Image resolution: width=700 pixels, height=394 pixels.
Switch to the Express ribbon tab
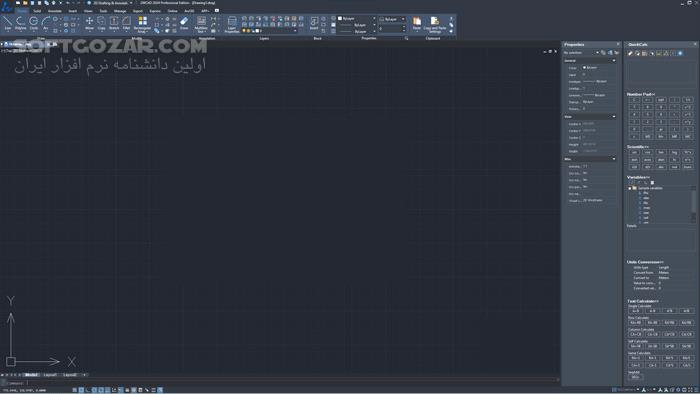pyautogui.click(x=155, y=11)
